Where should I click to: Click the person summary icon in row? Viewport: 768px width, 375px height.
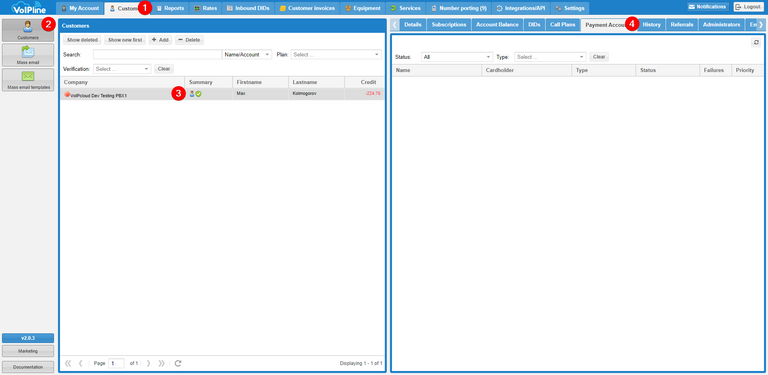[192, 94]
